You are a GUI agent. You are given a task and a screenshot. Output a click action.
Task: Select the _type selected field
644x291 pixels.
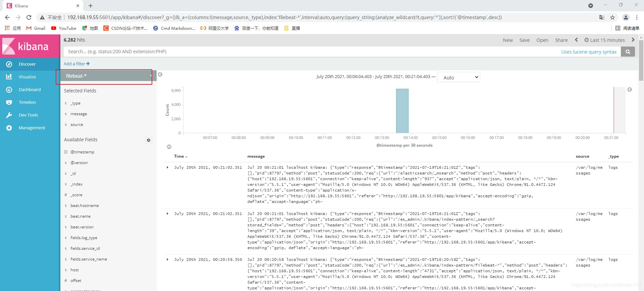tap(75, 103)
